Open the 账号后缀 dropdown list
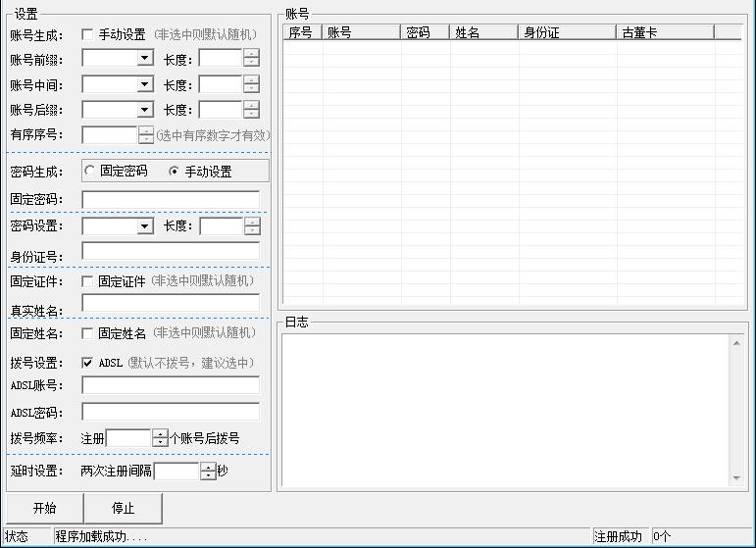 (145, 110)
